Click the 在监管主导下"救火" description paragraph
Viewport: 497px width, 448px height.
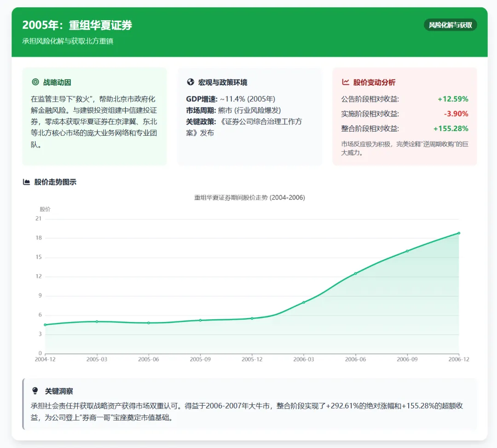(94, 122)
